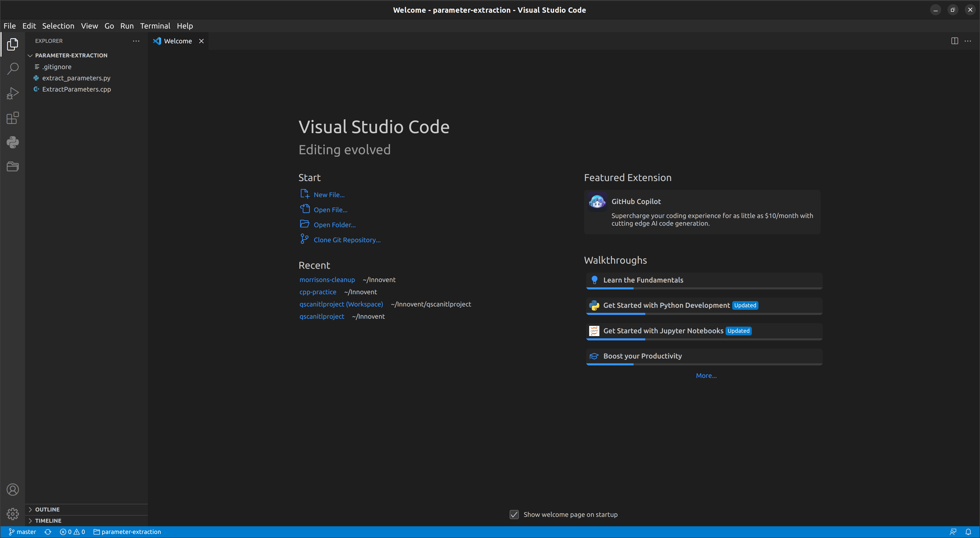Click the errors and warnings indicator
Screen dimensions: 980x538
click(x=72, y=532)
